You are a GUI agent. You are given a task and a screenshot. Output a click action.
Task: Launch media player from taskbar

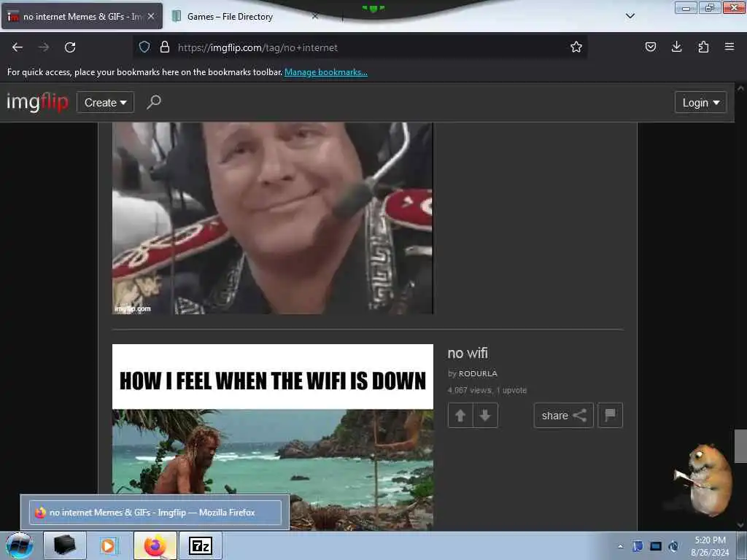[x=109, y=545]
